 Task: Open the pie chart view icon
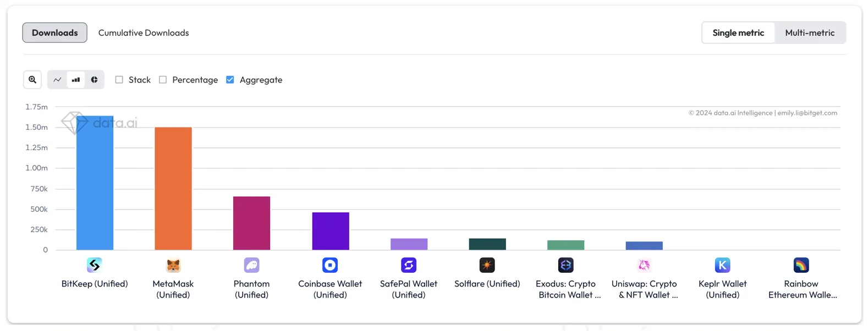pos(94,80)
